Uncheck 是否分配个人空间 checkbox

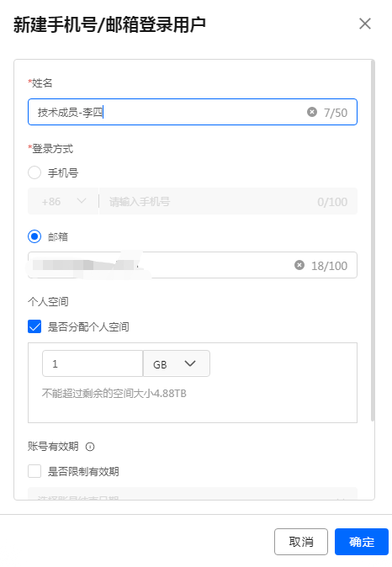[34, 326]
